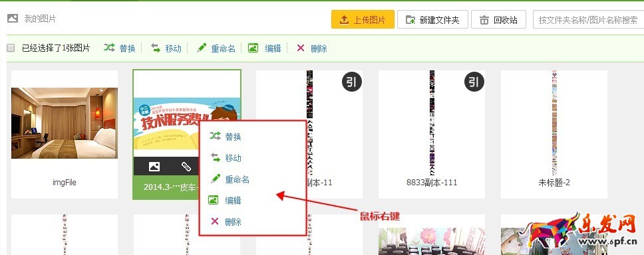Screen dimensions: 644x255
Task: Click the 我的图片 heading text
Action: pos(40,19)
